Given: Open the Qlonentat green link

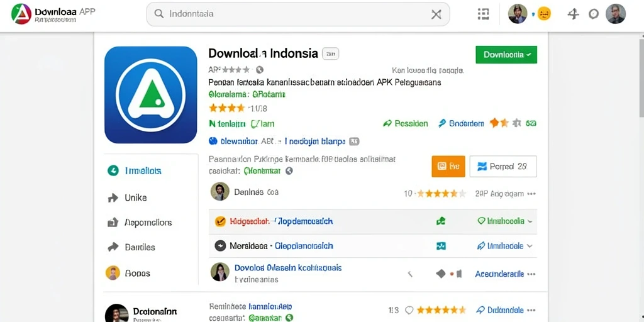Looking at the screenshot, I should tap(262, 171).
